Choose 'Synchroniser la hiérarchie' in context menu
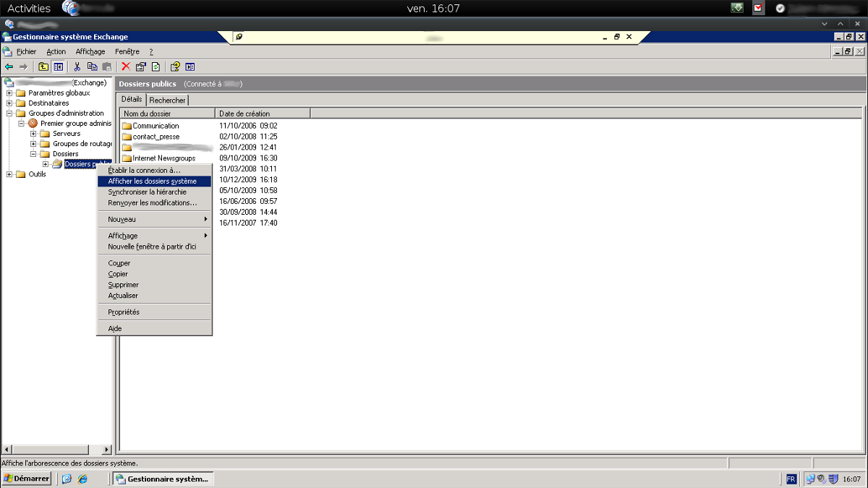The height and width of the screenshot is (488, 868). pyautogui.click(x=154, y=192)
